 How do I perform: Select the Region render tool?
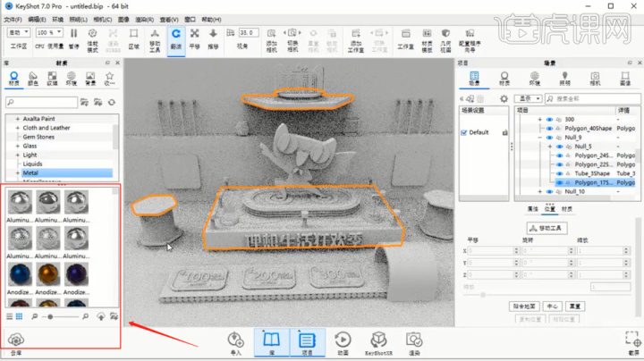pos(133,39)
